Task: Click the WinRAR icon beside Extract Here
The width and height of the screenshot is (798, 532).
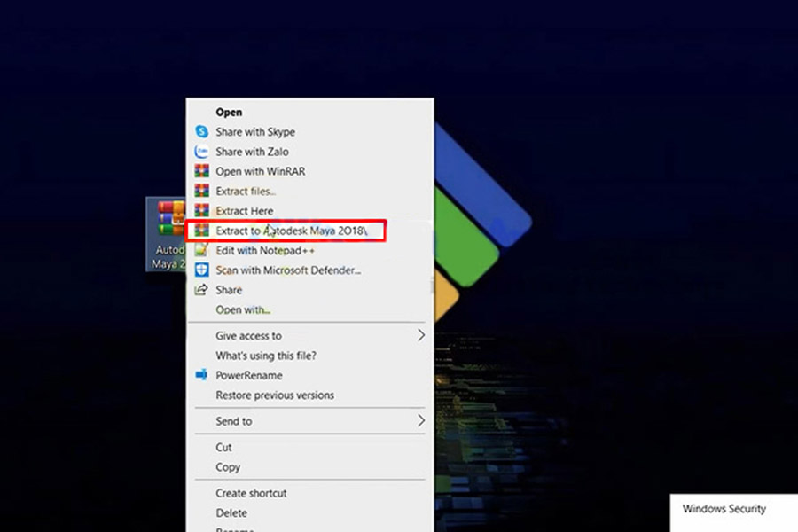Action: coord(201,210)
